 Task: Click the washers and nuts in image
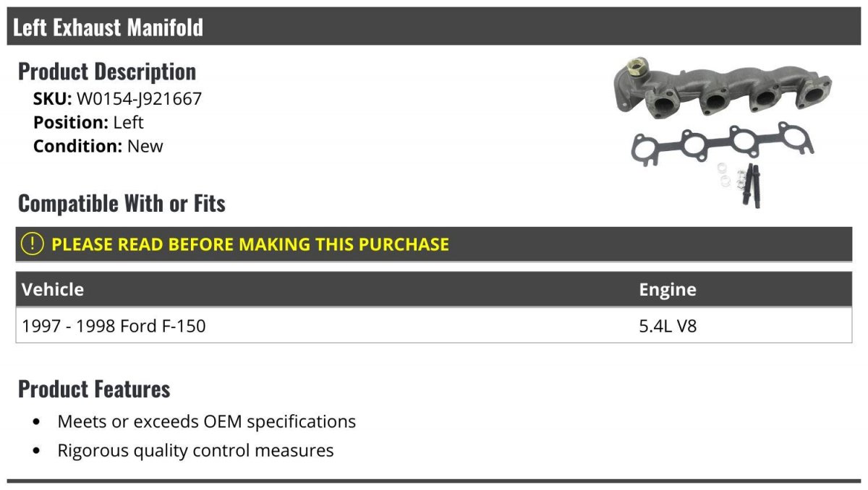(x=730, y=176)
